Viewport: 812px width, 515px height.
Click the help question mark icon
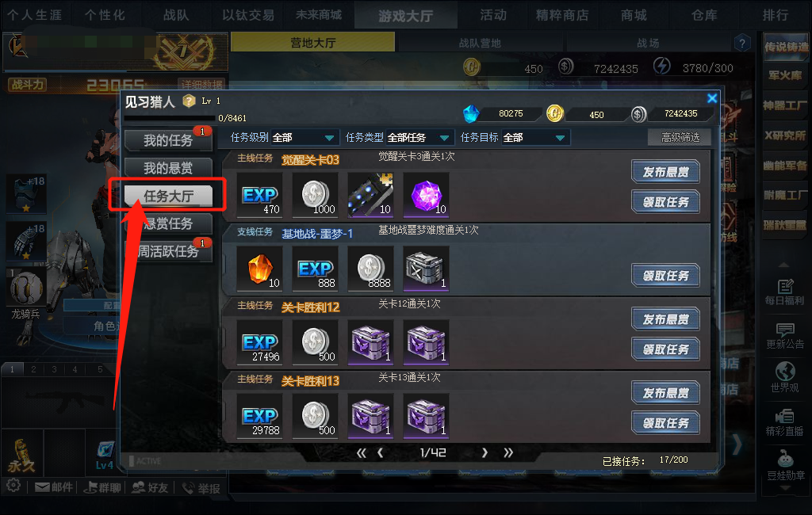(741, 43)
